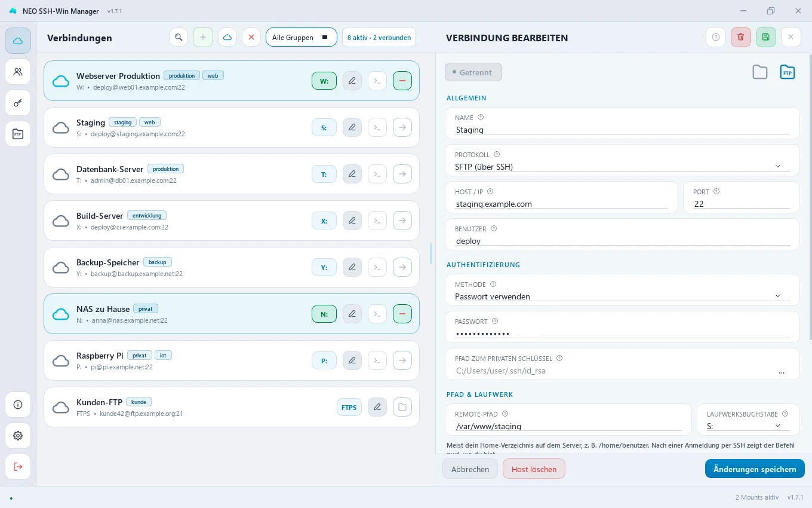The width and height of the screenshot is (812, 508).
Task: Click the red X disconnect-all toolbar icon
Action: 251,37
